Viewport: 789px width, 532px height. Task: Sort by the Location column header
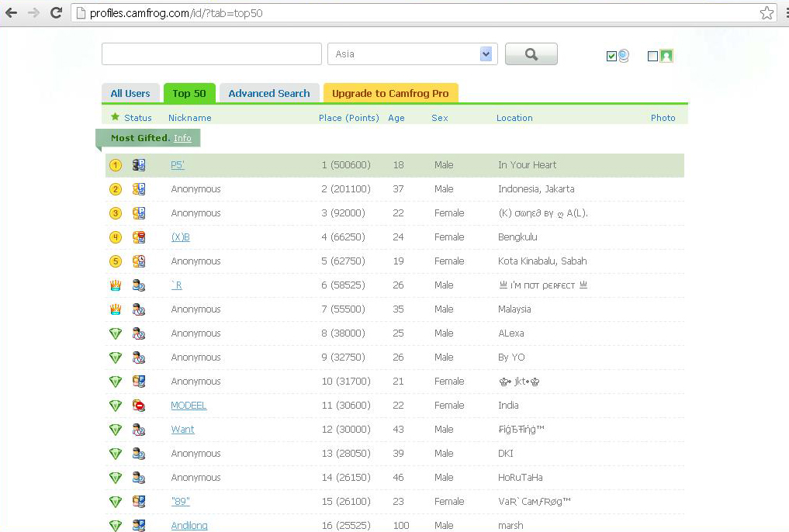click(x=514, y=118)
